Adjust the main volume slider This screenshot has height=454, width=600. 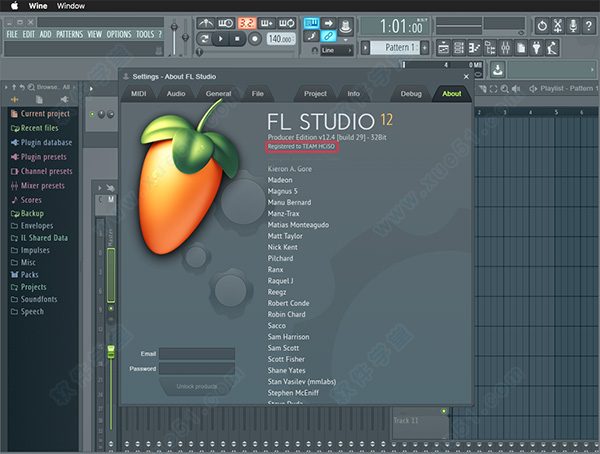point(174,37)
